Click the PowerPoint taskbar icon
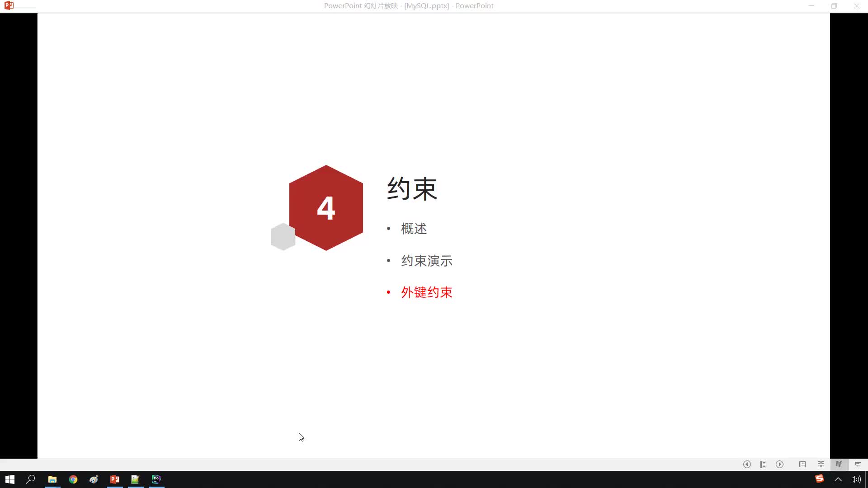This screenshot has width=868, height=488. (x=114, y=480)
